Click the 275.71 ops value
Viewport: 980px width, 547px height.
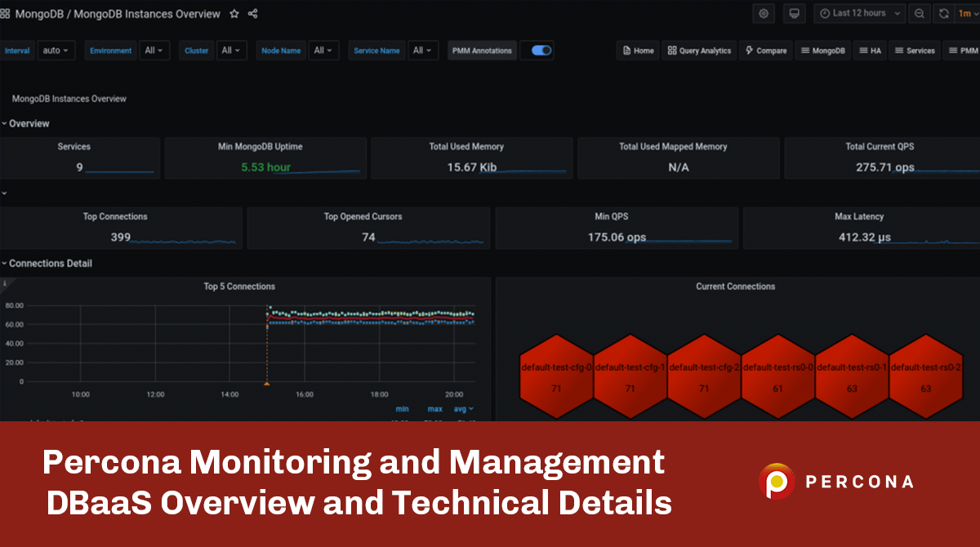(x=884, y=167)
